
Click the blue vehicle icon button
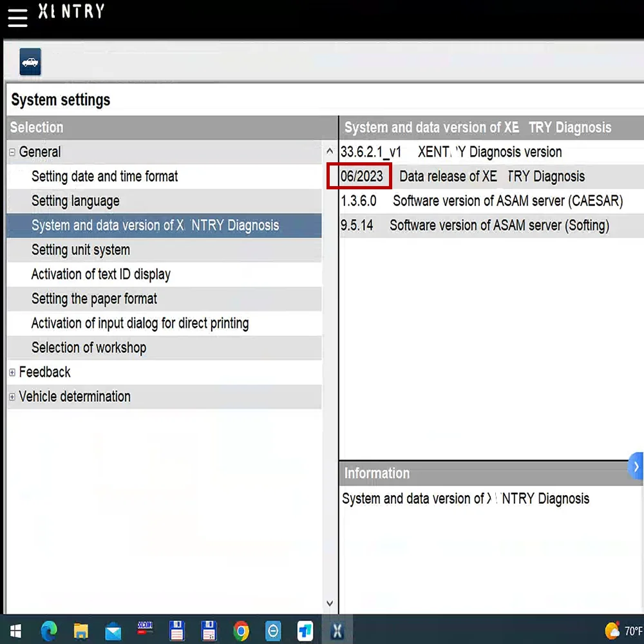(30, 62)
